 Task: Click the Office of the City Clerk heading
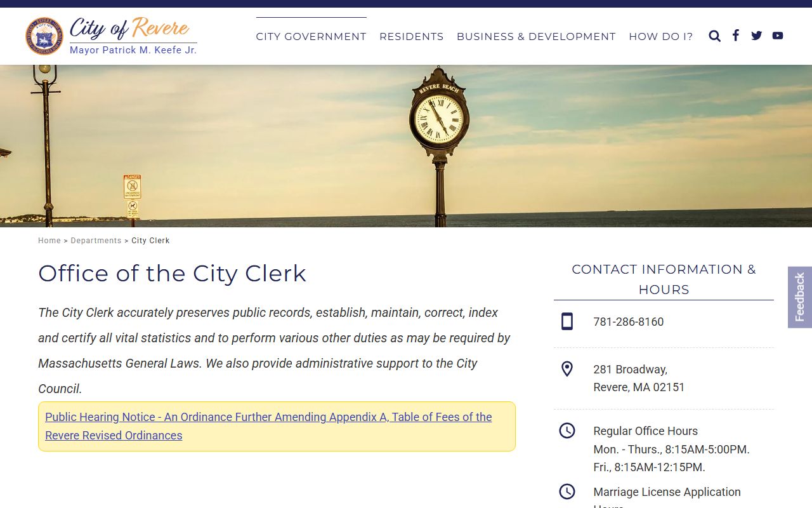click(x=173, y=274)
